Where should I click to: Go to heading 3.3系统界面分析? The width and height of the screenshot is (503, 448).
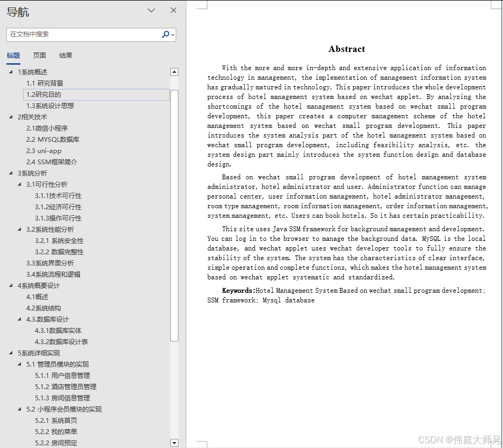tap(50, 263)
